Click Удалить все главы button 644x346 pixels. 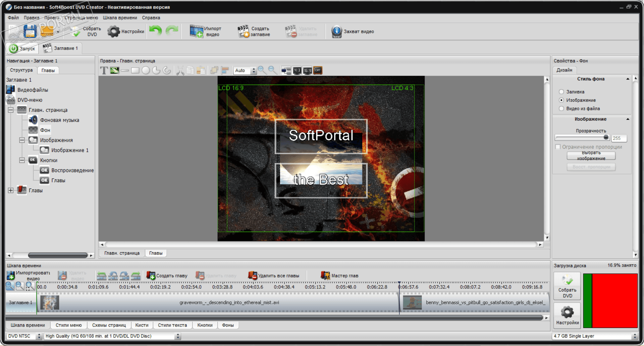(274, 276)
